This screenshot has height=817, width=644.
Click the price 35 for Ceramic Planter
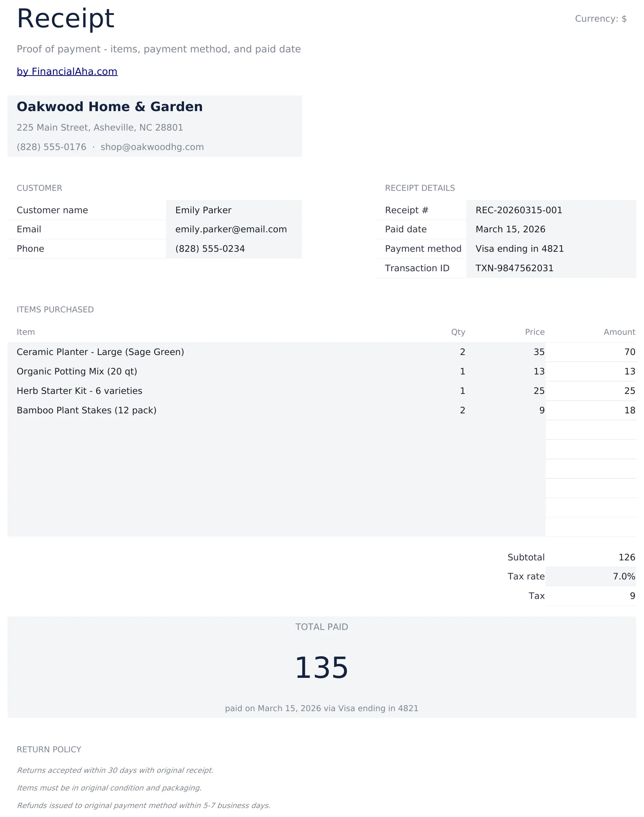pos(539,352)
